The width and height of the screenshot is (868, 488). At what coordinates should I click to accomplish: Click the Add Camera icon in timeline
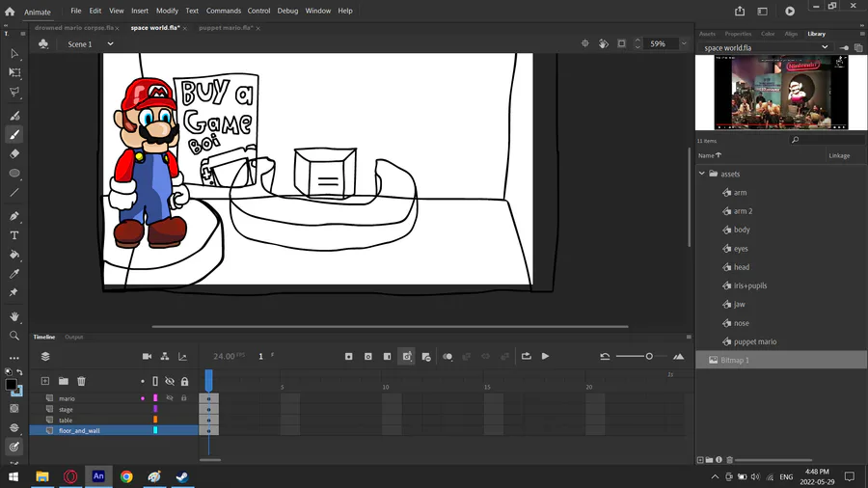(147, 356)
